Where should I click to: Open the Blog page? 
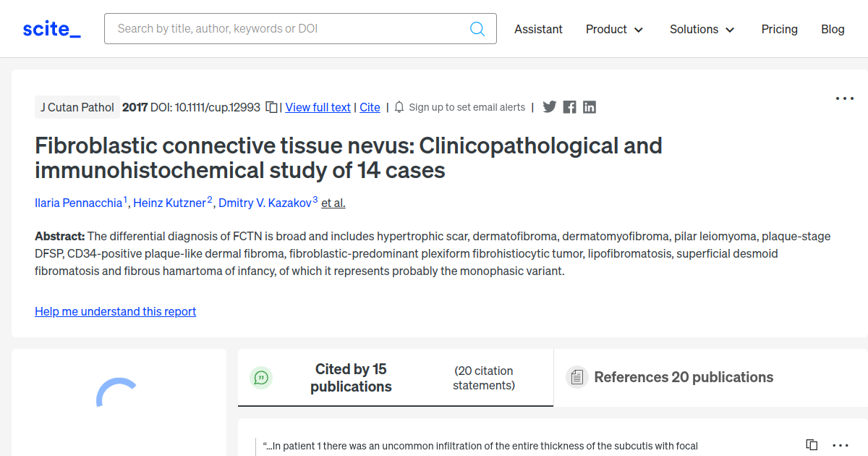coord(833,29)
